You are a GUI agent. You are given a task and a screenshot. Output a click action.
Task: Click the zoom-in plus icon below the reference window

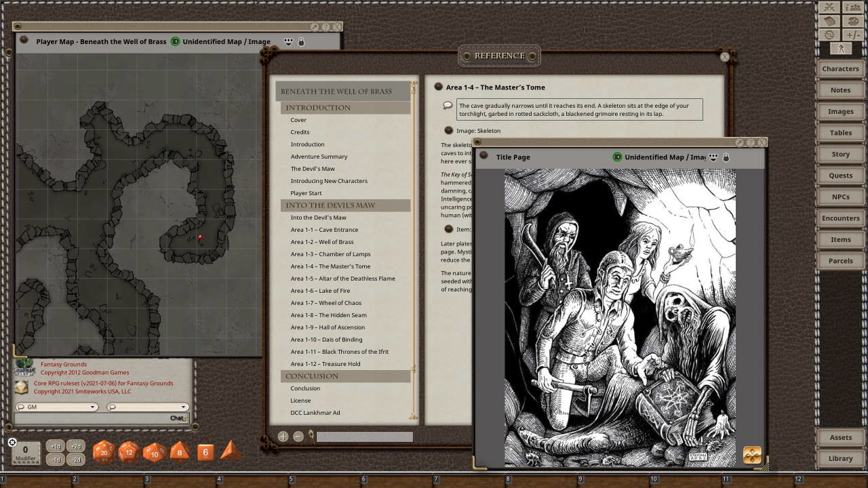click(x=282, y=436)
